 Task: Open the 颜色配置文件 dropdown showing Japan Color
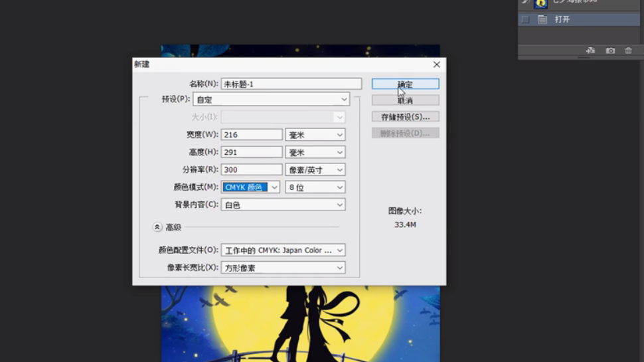(x=283, y=250)
